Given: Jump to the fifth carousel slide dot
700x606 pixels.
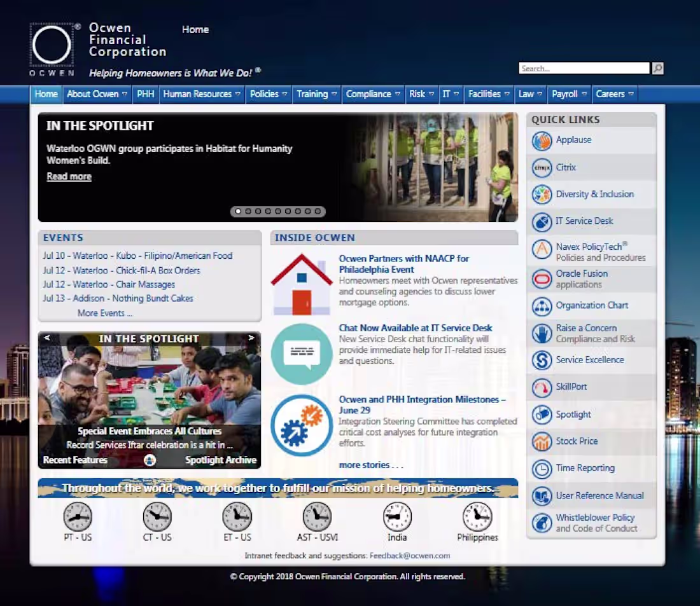Looking at the screenshot, I should coord(278,211).
